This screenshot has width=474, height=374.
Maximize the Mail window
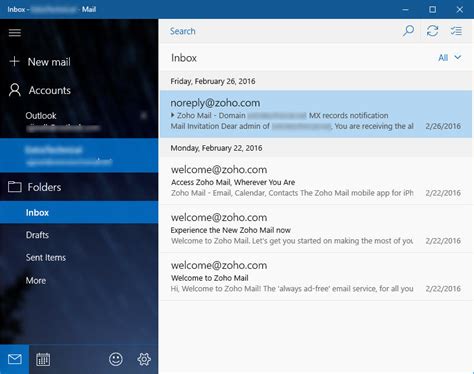pyautogui.click(x=432, y=9)
